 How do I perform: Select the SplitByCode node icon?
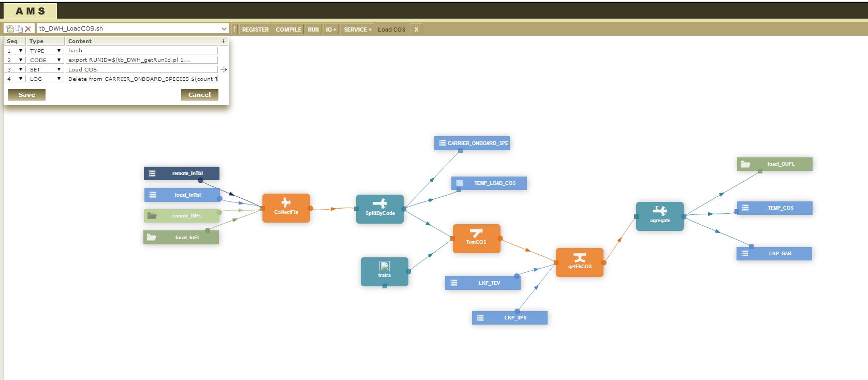tap(379, 203)
